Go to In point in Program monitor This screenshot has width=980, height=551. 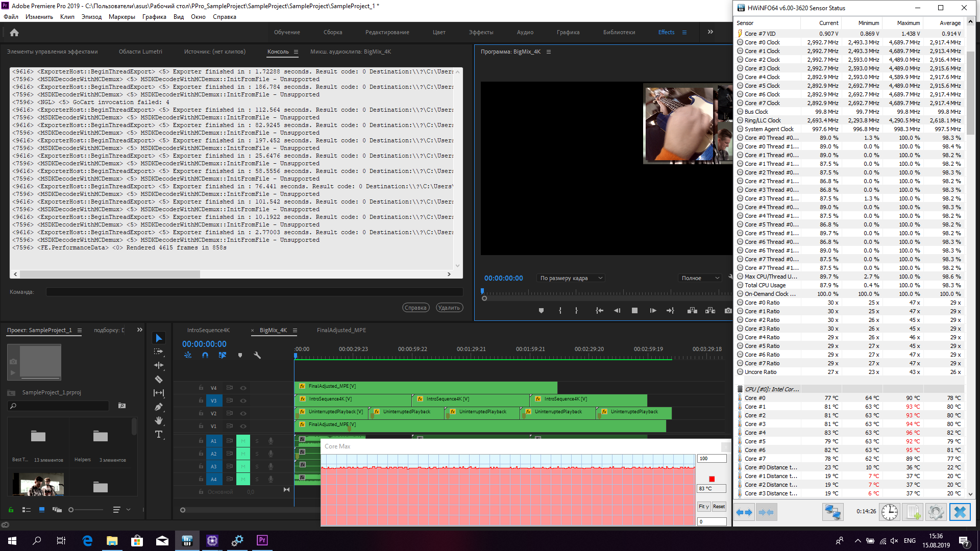600,310
